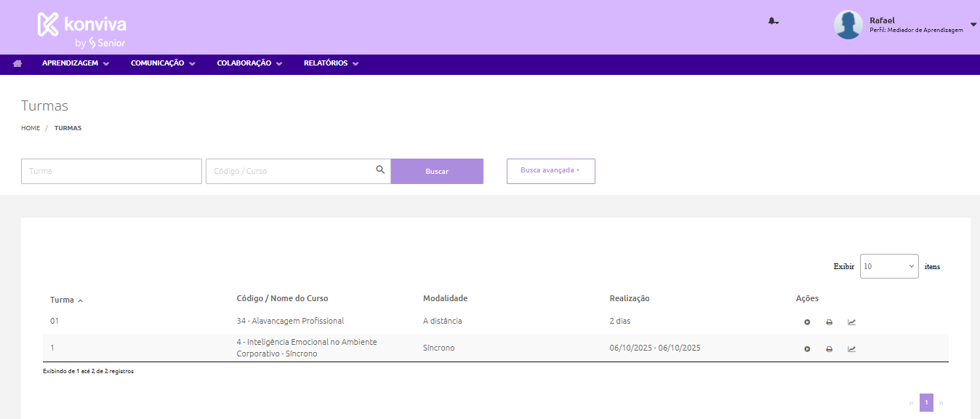The width and height of the screenshot is (980, 419).
Task: Click the Turma search input field
Action: pos(111,171)
